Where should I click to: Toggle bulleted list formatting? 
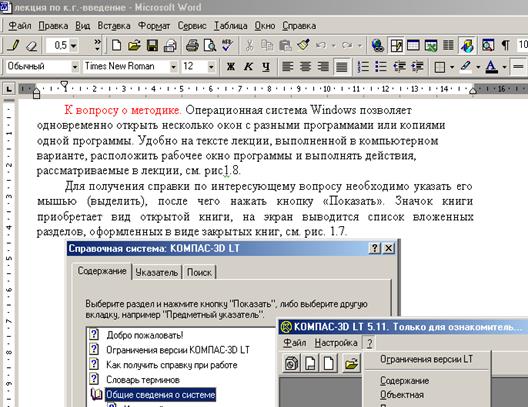click(381, 67)
